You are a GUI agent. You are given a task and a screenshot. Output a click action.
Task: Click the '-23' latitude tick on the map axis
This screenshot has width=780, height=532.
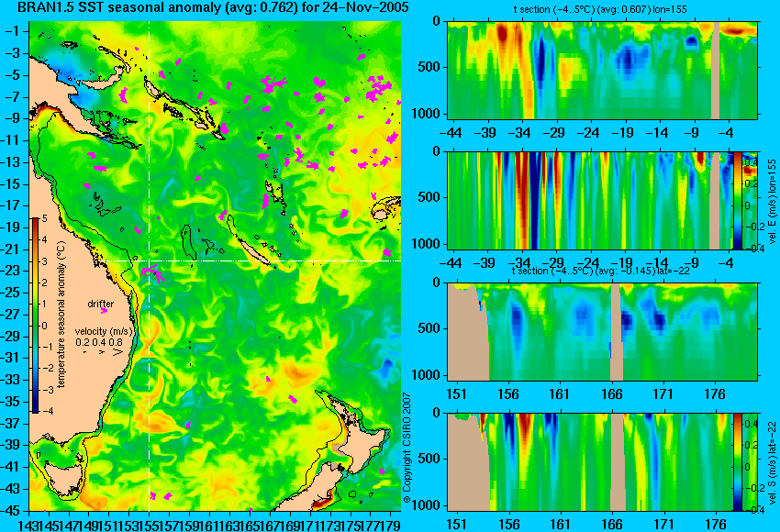[11, 271]
